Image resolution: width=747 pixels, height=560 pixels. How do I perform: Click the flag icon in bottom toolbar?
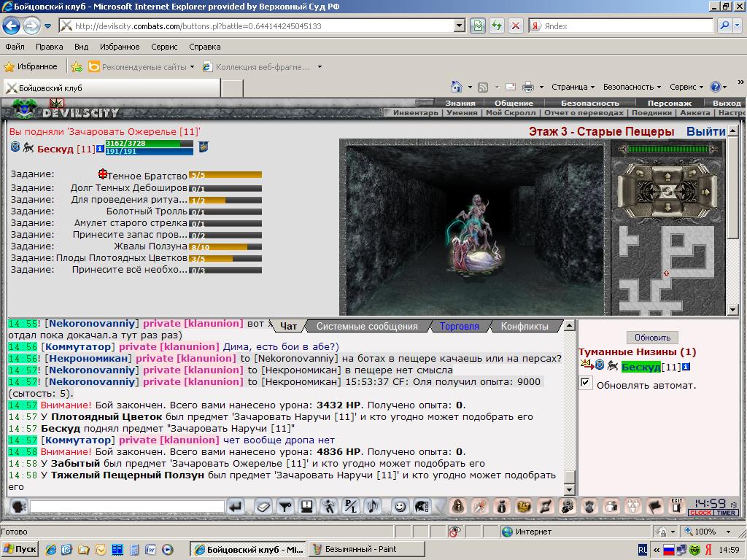[x=655, y=507]
